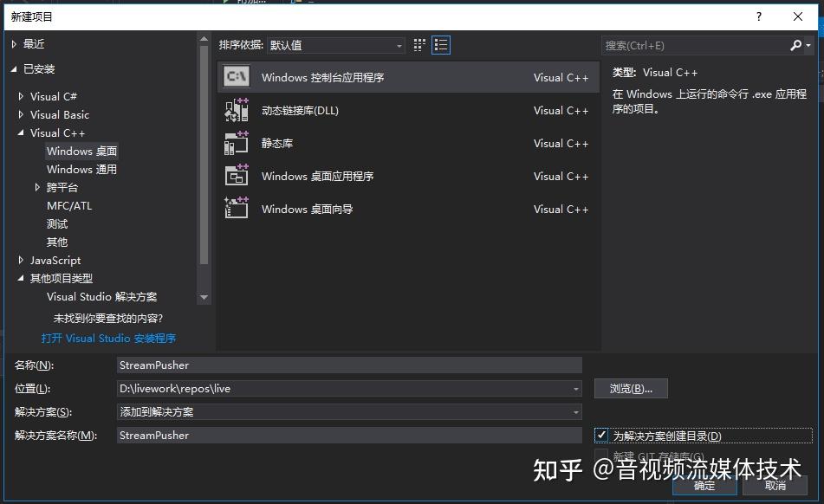
Task: Select the 最近 category
Action: tap(32, 42)
